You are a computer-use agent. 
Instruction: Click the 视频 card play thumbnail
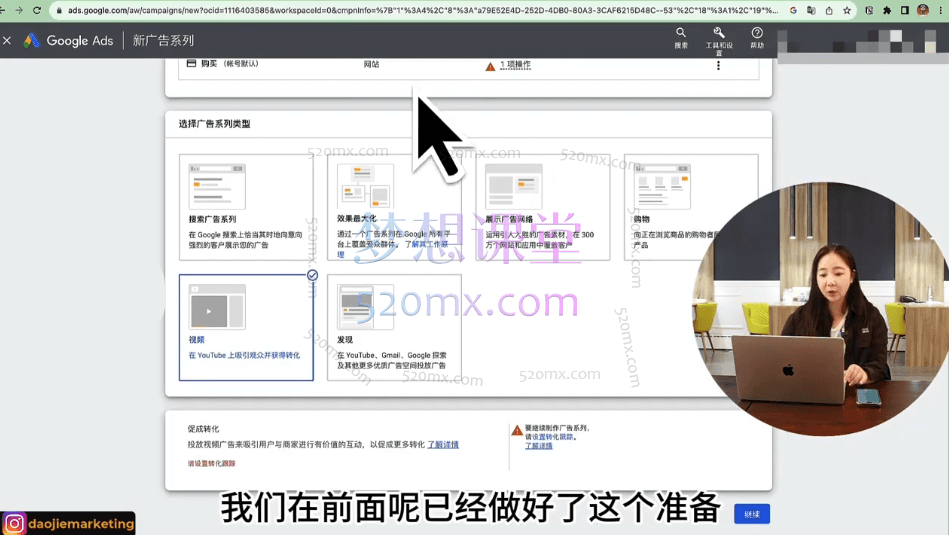217,307
